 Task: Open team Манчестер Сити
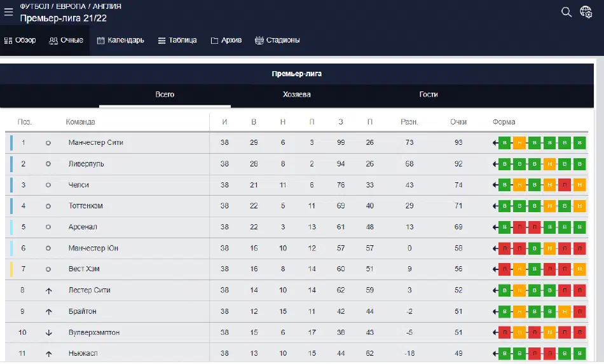point(96,143)
